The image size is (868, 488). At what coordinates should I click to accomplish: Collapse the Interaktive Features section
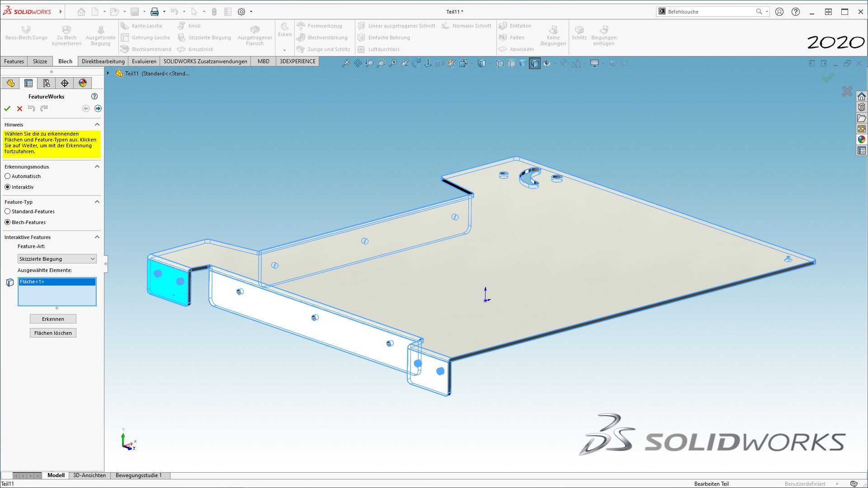click(97, 237)
